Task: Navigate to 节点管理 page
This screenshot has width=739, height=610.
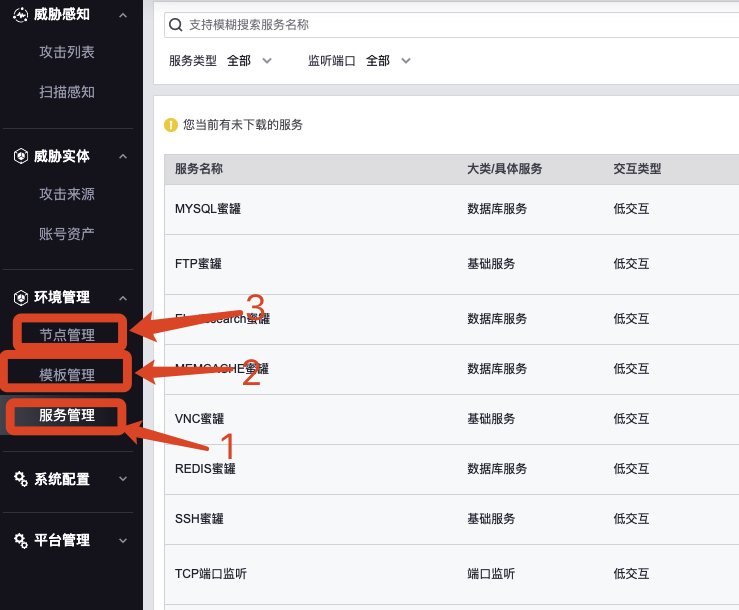Action: 67,335
